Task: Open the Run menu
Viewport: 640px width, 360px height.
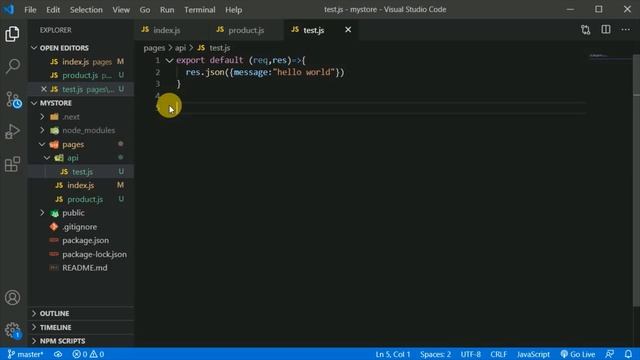Action: click(167, 9)
